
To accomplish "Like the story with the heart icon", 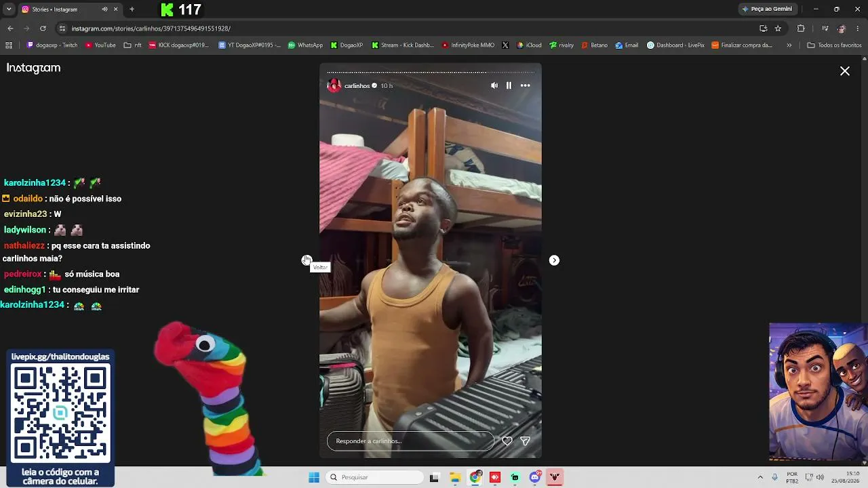I will click(507, 441).
